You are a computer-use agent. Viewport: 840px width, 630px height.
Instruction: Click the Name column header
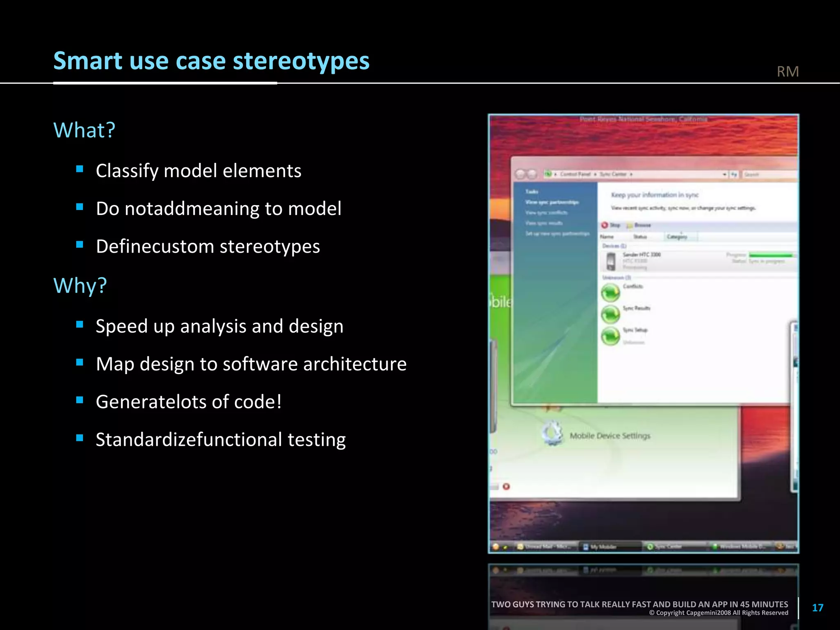click(x=607, y=237)
